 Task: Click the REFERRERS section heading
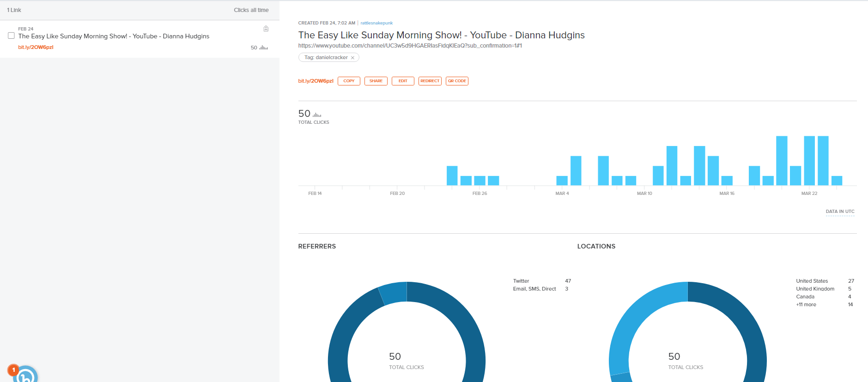pyautogui.click(x=317, y=246)
